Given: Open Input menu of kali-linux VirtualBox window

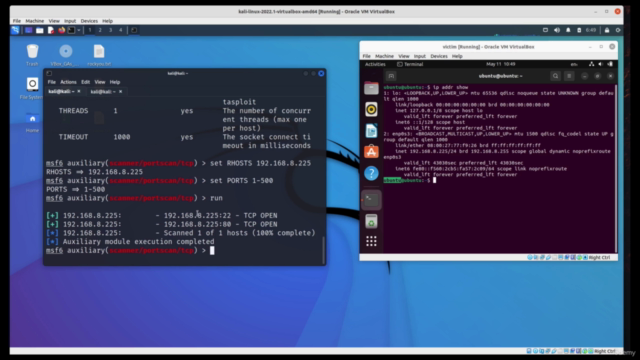Looking at the screenshot, I should click(x=70, y=21).
